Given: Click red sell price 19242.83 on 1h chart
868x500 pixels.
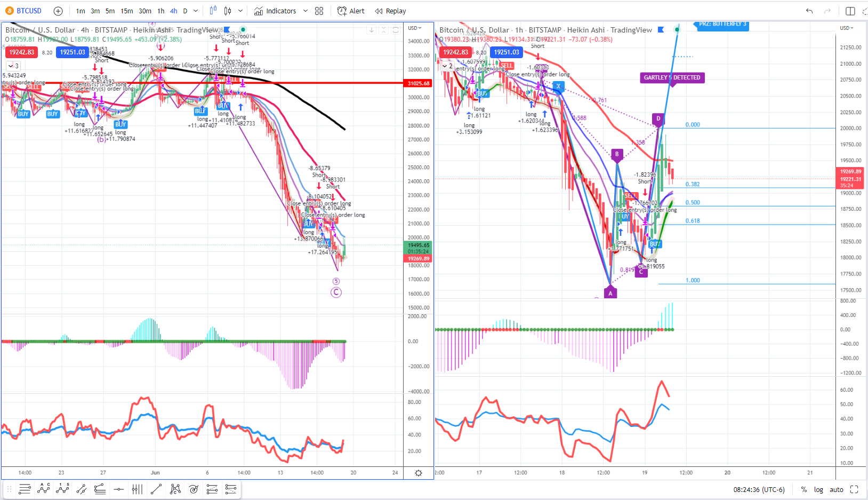Looking at the screenshot, I should coord(455,52).
